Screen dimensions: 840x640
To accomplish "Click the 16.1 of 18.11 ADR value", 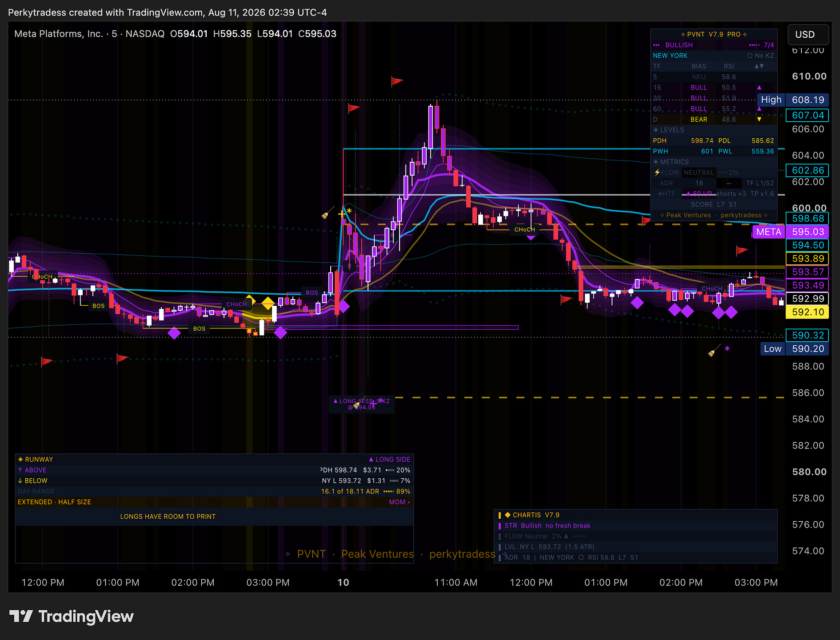I will (350, 491).
